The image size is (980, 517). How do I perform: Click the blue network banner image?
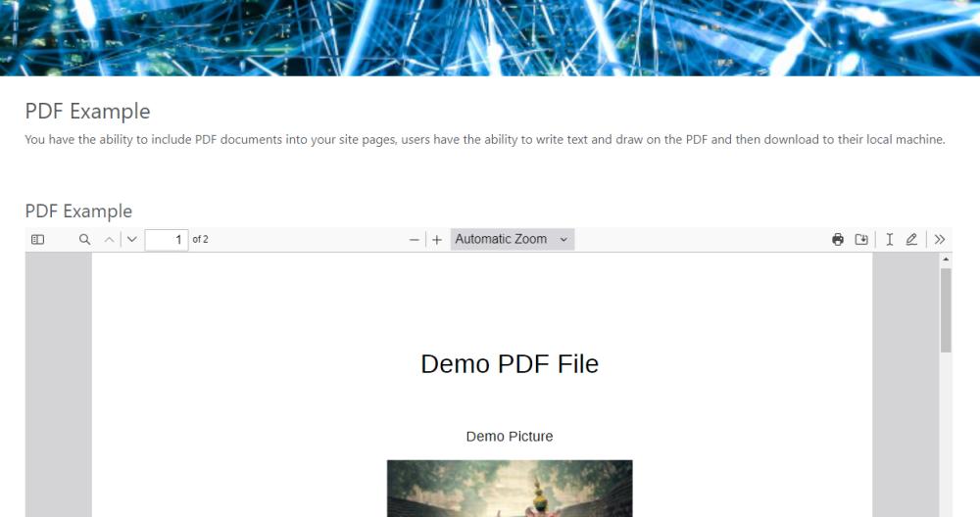point(490,38)
